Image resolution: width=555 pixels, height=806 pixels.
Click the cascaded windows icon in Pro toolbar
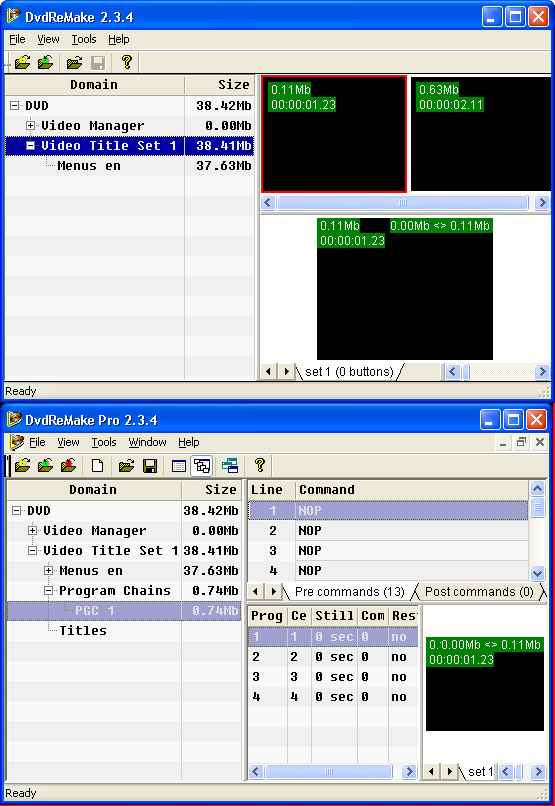[x=201, y=466]
